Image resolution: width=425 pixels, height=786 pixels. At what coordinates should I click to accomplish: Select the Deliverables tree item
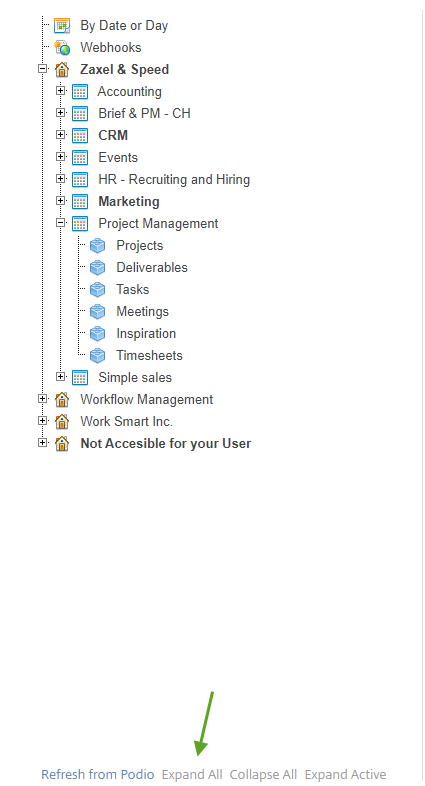[x=152, y=268]
